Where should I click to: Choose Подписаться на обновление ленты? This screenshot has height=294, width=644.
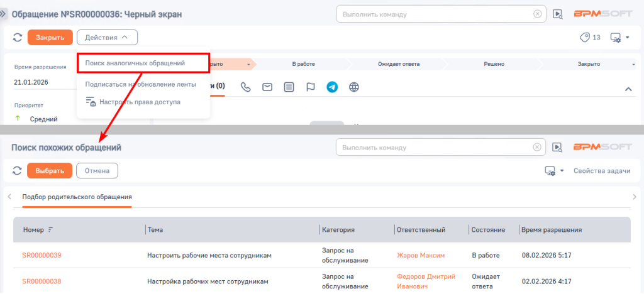(140, 84)
